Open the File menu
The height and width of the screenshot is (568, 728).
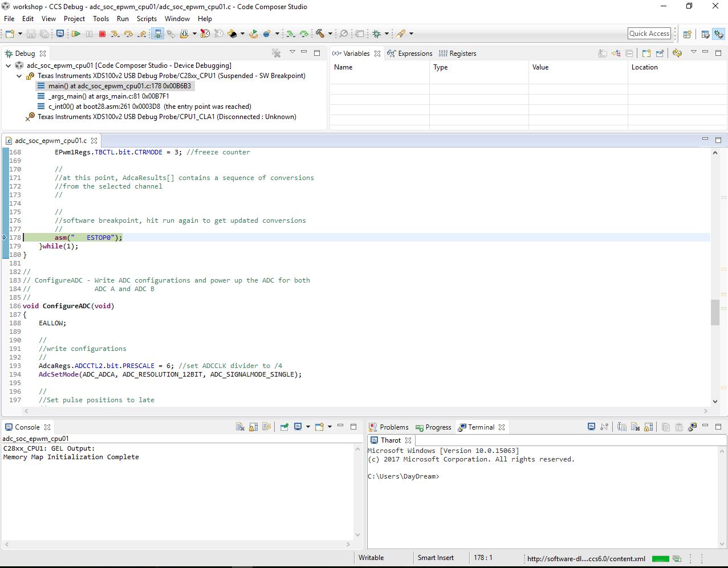pos(9,18)
